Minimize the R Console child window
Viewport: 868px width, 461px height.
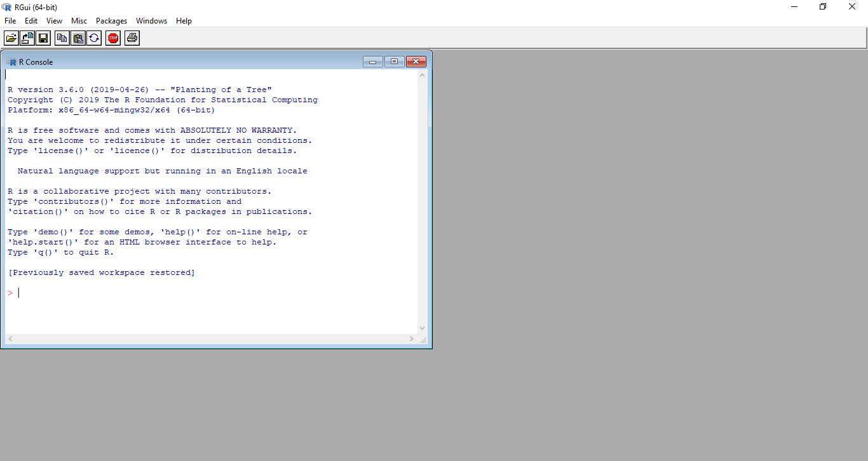click(x=373, y=62)
